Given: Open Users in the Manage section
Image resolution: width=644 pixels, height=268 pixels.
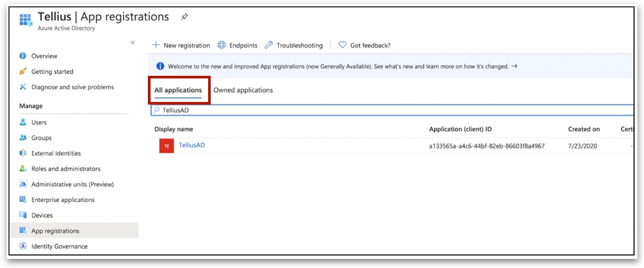Looking at the screenshot, I should 39,122.
